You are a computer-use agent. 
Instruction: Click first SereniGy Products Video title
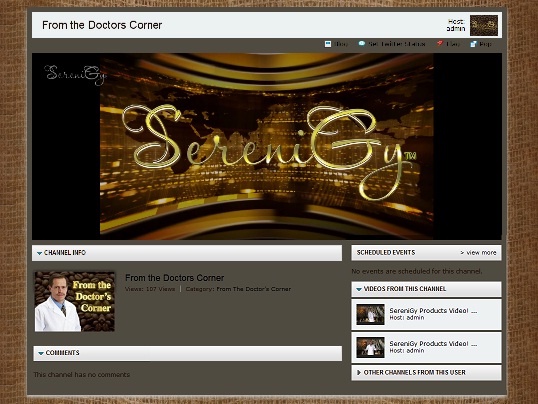[x=433, y=311]
